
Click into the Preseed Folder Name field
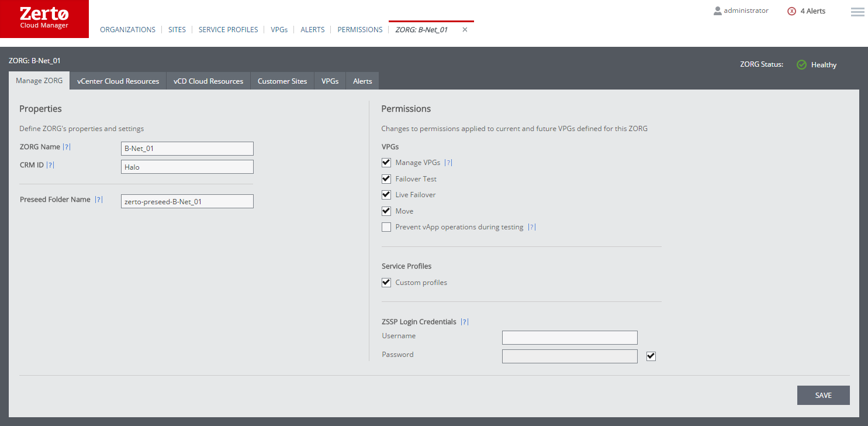click(187, 201)
